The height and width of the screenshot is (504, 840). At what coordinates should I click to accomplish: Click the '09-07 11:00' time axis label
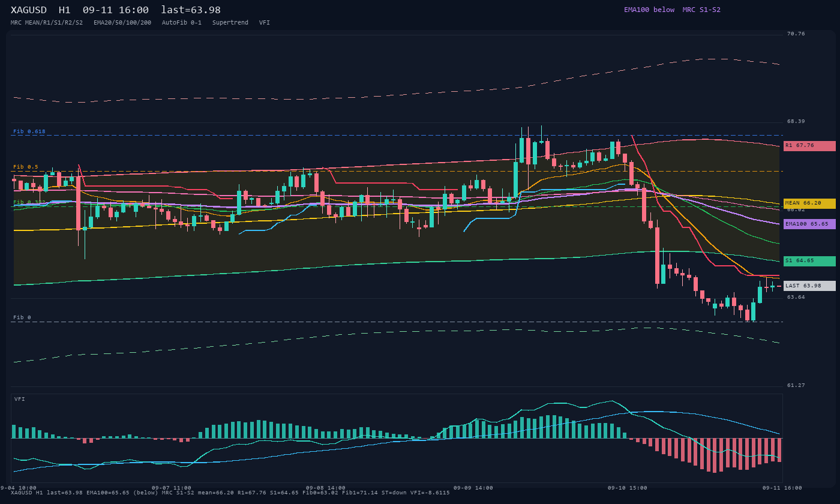172,488
